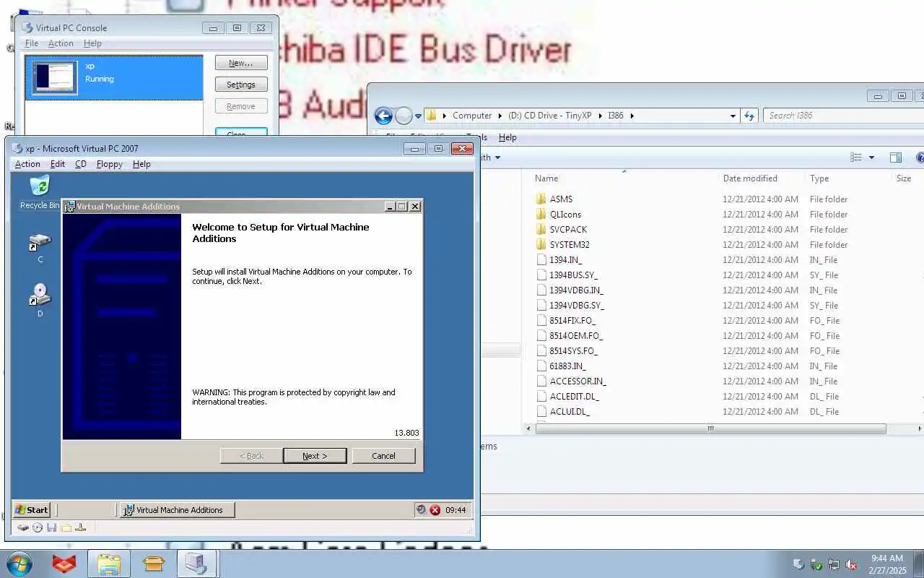The height and width of the screenshot is (578, 924).
Task: Open the Action menu in xp Virtual PC window
Action: point(27,164)
